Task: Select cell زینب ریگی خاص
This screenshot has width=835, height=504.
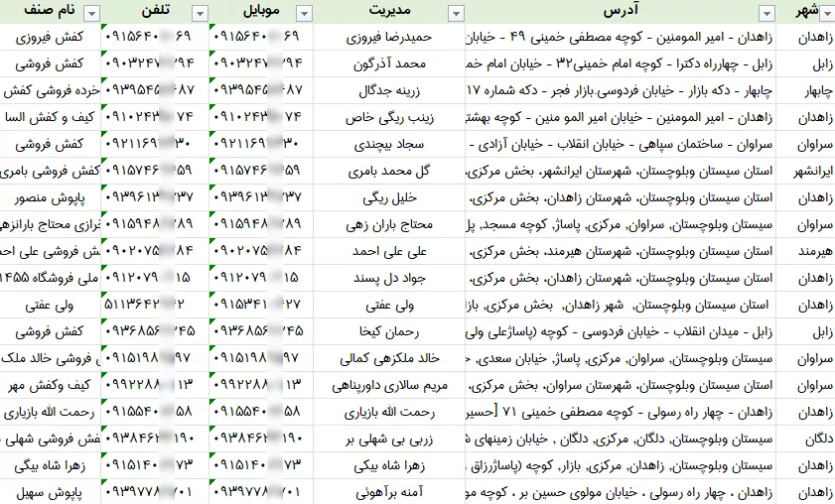Action: pyautogui.click(x=389, y=118)
